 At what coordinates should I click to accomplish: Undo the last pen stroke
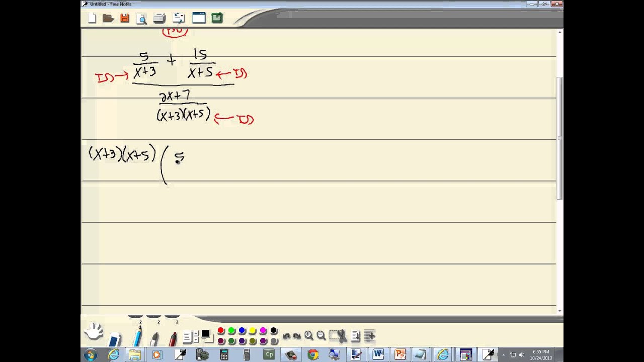pos(286,336)
